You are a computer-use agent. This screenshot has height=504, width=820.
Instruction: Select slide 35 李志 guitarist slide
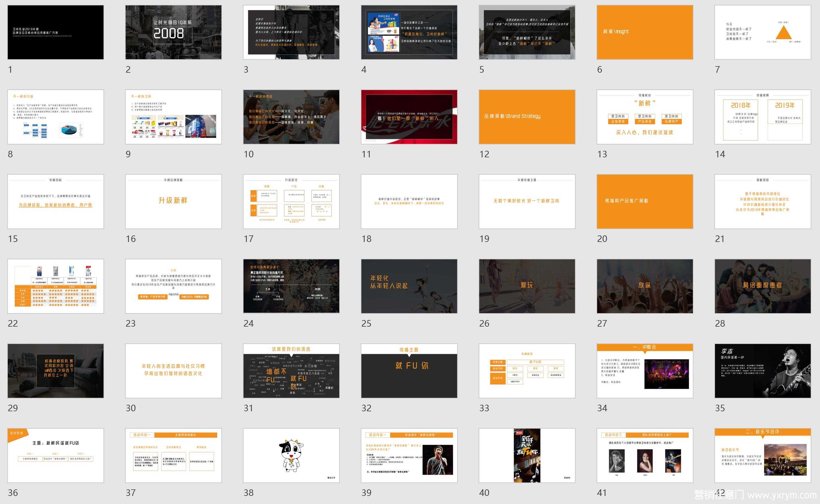763,371
